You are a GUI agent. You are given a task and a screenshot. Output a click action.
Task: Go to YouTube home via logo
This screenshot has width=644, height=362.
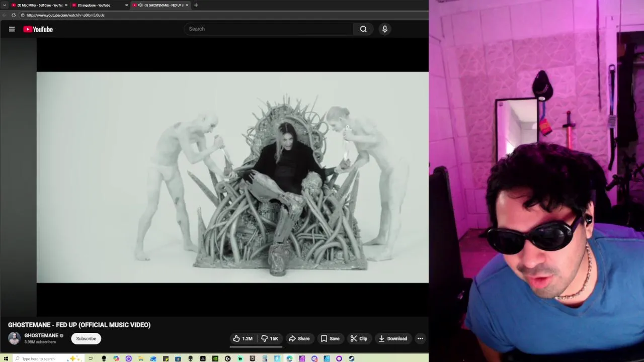point(38,29)
